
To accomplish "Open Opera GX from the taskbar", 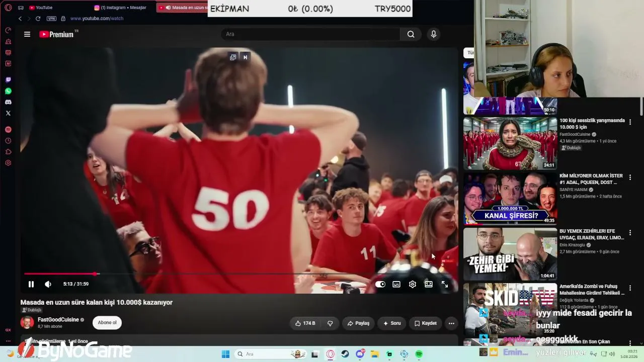I will coord(330,354).
